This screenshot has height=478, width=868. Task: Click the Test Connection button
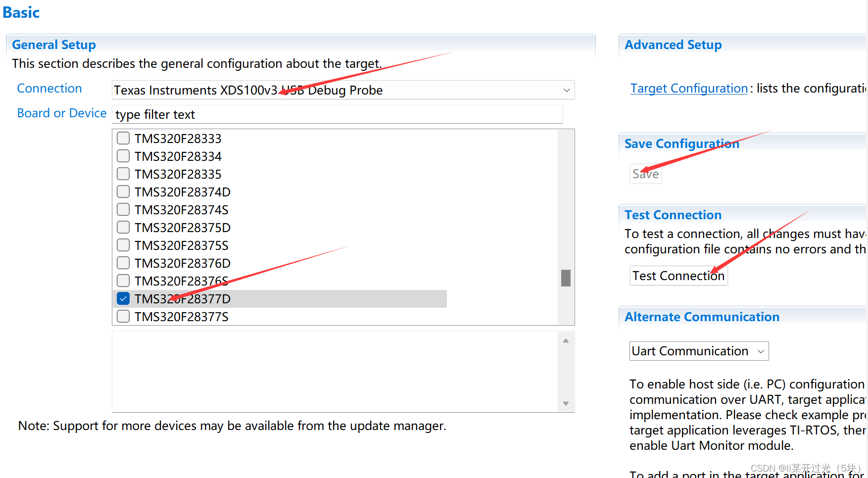(678, 276)
